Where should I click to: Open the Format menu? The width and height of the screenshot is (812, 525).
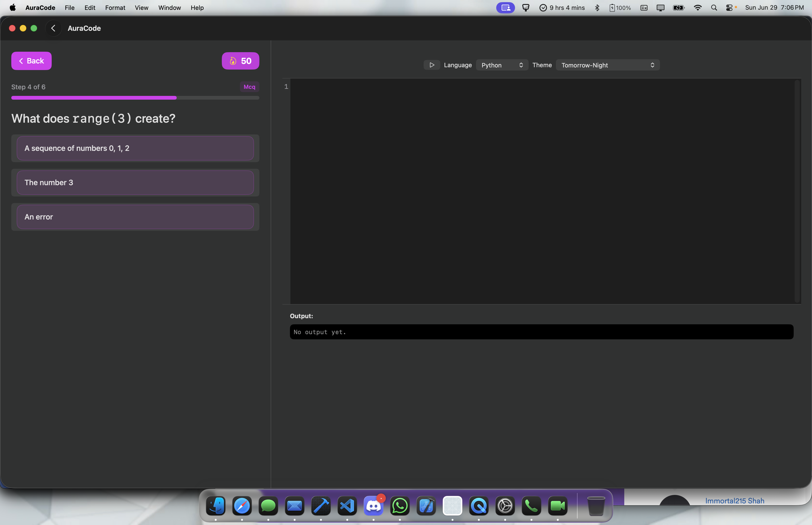[x=115, y=8]
